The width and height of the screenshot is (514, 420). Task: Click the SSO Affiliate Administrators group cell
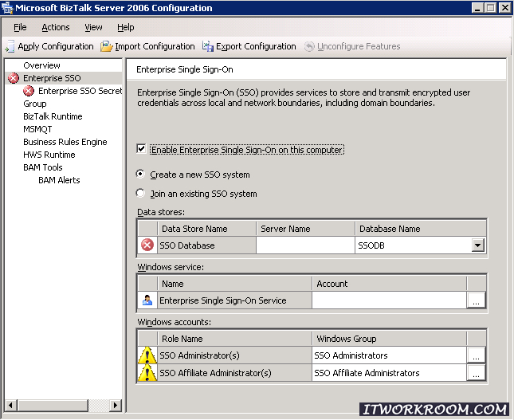pyautogui.click(x=389, y=373)
